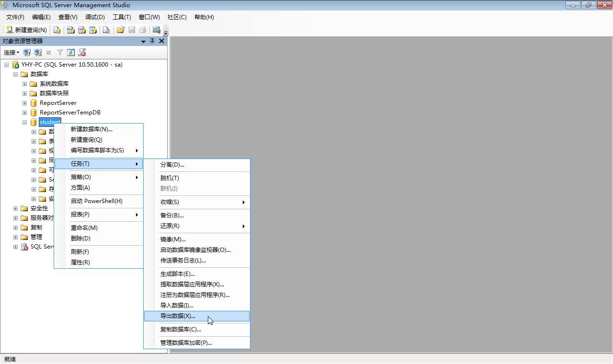Open the 策略(O) submenu
613x364 pixels.
[x=99, y=177]
